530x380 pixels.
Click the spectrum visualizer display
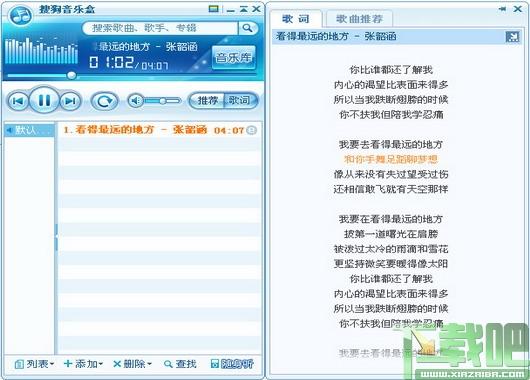coord(41,51)
